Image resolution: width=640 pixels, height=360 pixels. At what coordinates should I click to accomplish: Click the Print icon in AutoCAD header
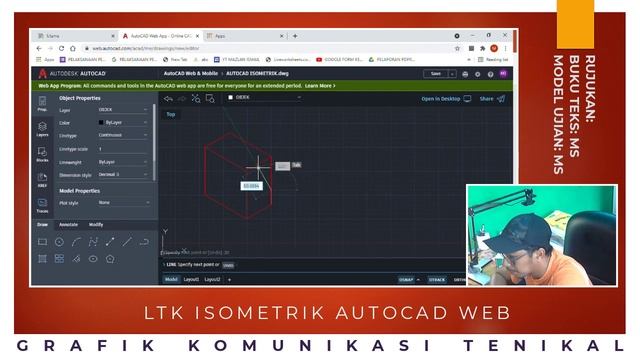[x=465, y=74]
